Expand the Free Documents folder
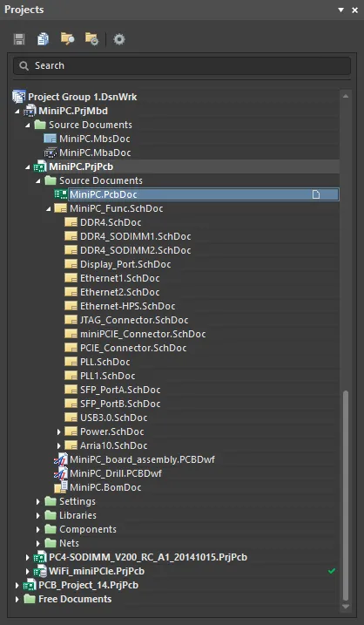 pyautogui.click(x=17, y=599)
